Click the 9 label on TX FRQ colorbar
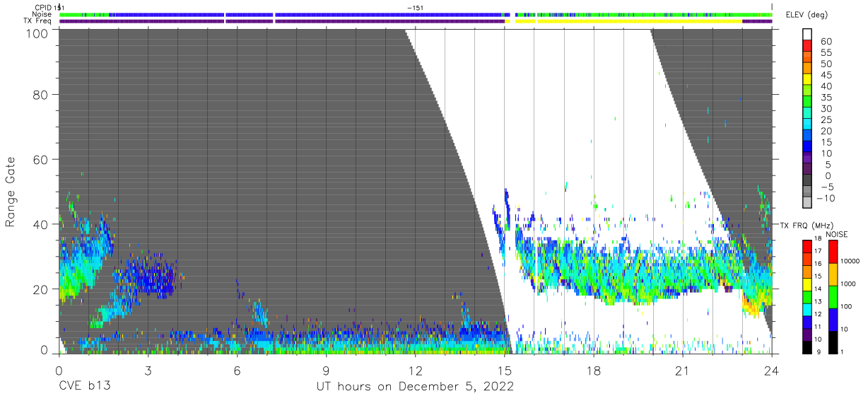The image size is (868, 401). coord(817,351)
